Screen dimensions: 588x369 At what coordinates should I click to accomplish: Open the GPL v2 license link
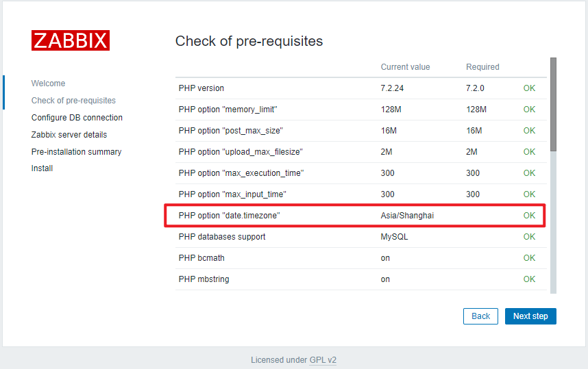(323, 360)
